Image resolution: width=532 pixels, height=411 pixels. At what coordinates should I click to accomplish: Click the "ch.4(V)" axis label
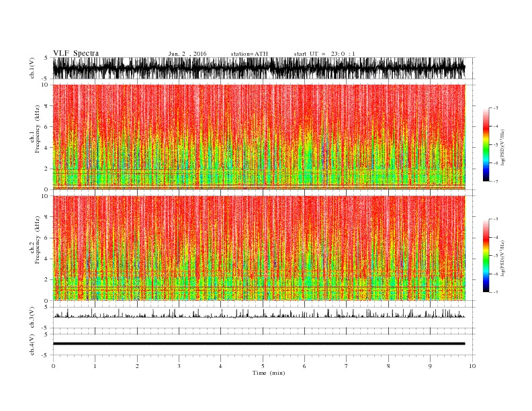[32, 345]
